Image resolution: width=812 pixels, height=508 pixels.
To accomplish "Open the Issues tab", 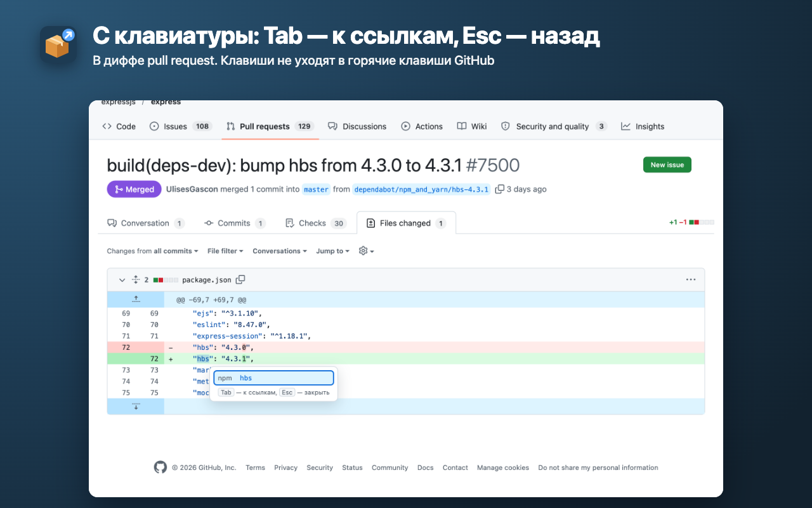I will pyautogui.click(x=180, y=126).
